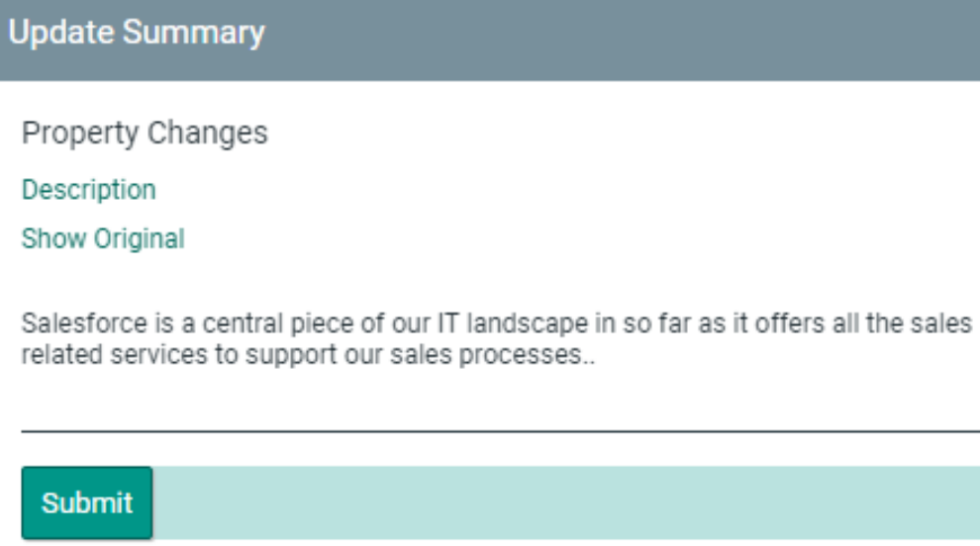This screenshot has height=546, width=980.
Task: Open the Description property link
Action: 89,189
